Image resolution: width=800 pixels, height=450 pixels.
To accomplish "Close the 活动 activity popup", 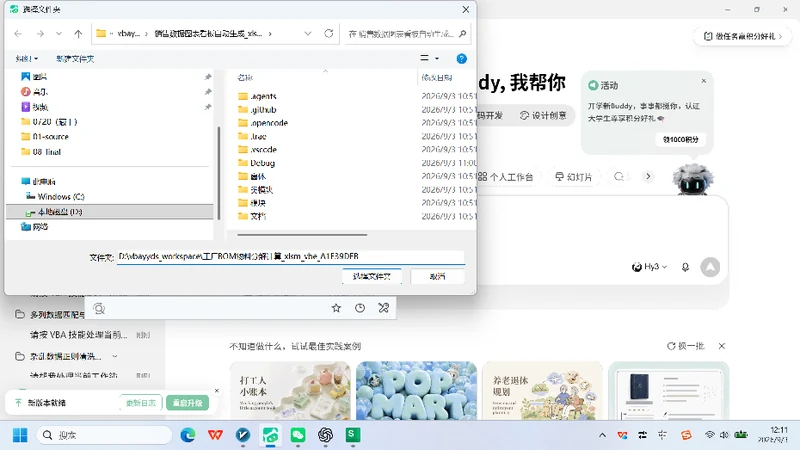I will 704,81.
